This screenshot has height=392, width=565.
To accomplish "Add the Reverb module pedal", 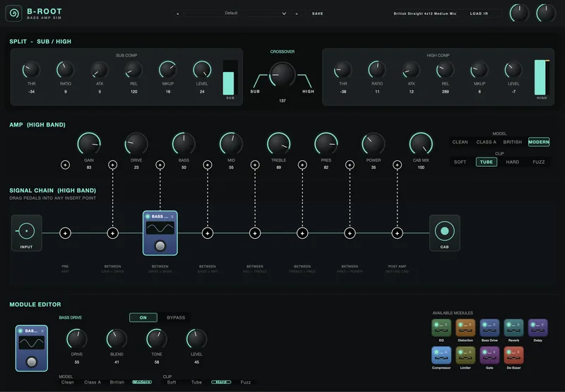I will (513, 328).
